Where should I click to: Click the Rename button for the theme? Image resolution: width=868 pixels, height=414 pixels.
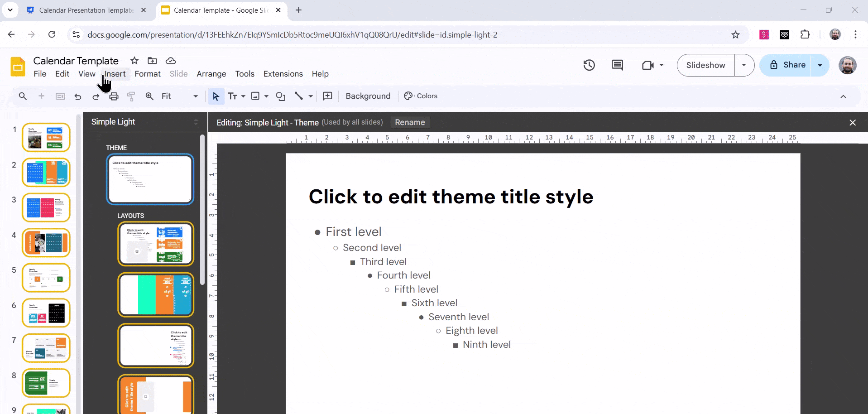tap(409, 122)
